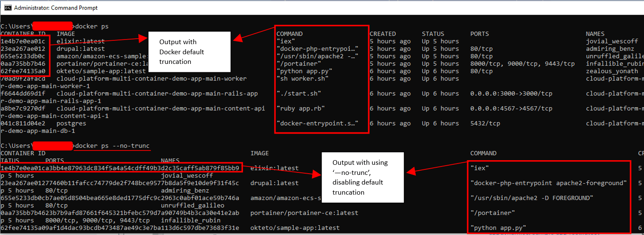Click the STATUS header of the truncated output
The height and width of the screenshot is (235, 644).
click(433, 34)
